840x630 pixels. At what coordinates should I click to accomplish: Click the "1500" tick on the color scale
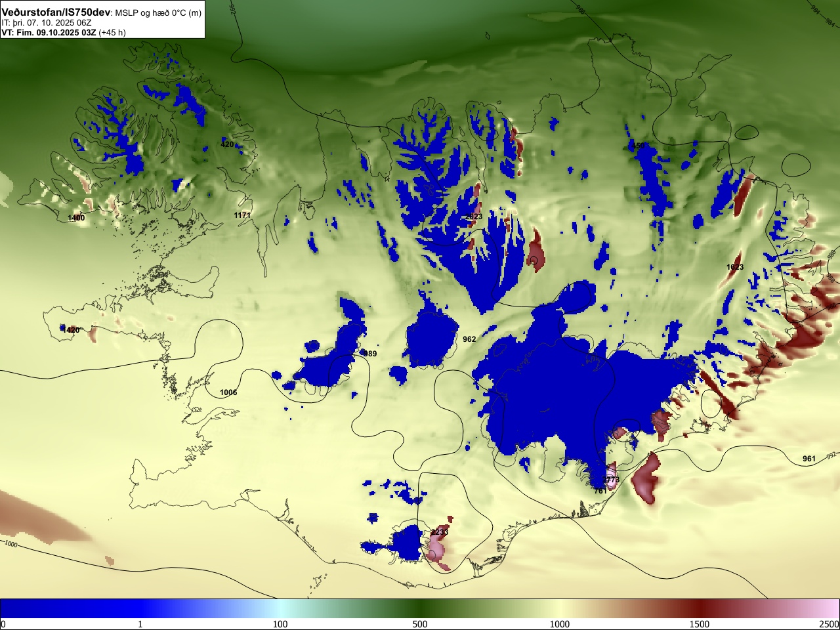point(700,624)
